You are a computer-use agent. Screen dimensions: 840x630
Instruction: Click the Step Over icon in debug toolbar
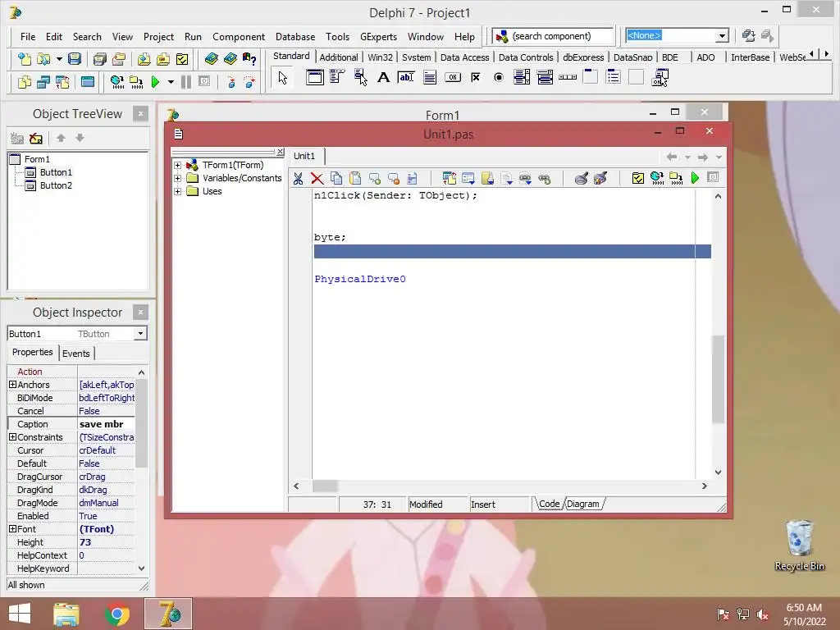pos(249,82)
